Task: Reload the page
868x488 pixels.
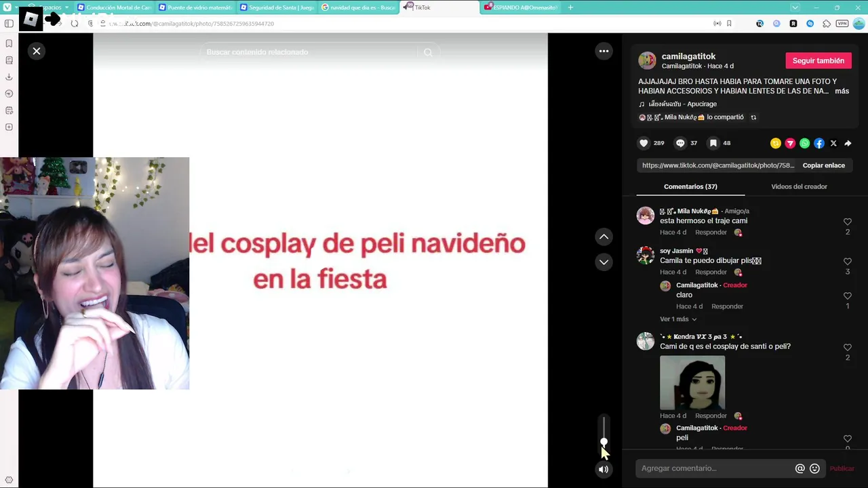Action: tap(75, 24)
